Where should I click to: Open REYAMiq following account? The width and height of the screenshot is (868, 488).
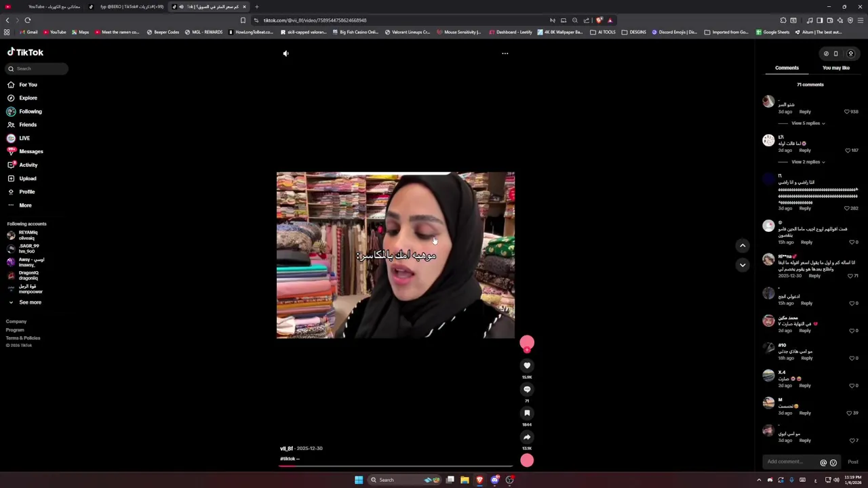tap(28, 235)
